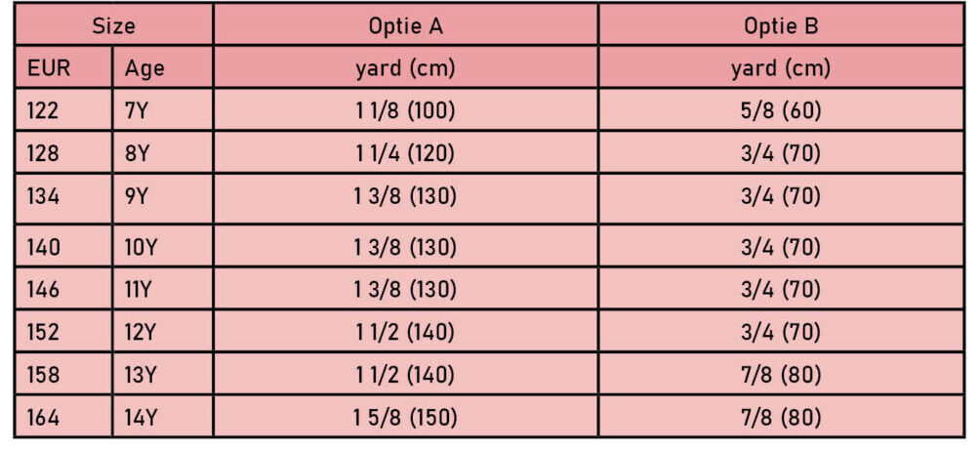This screenshot has width=980, height=449.
Task: Click "yard (cm)" under Optie A
Action: [405, 68]
